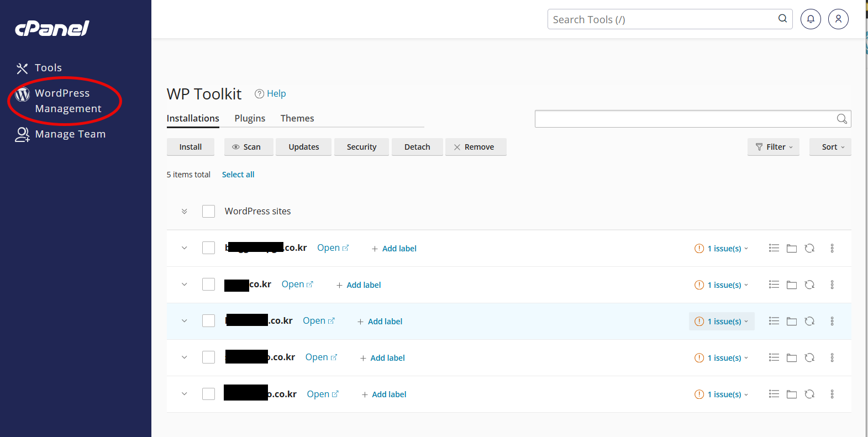Open the user account icon
The width and height of the screenshot is (868, 437).
click(838, 19)
